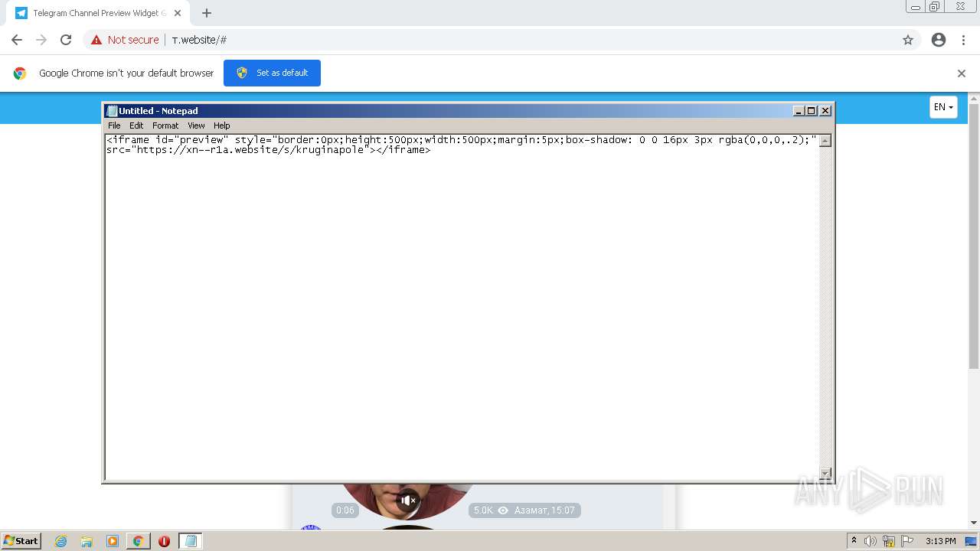Maximize the Notepad window
The width and height of the screenshot is (980, 551).
[812, 111]
